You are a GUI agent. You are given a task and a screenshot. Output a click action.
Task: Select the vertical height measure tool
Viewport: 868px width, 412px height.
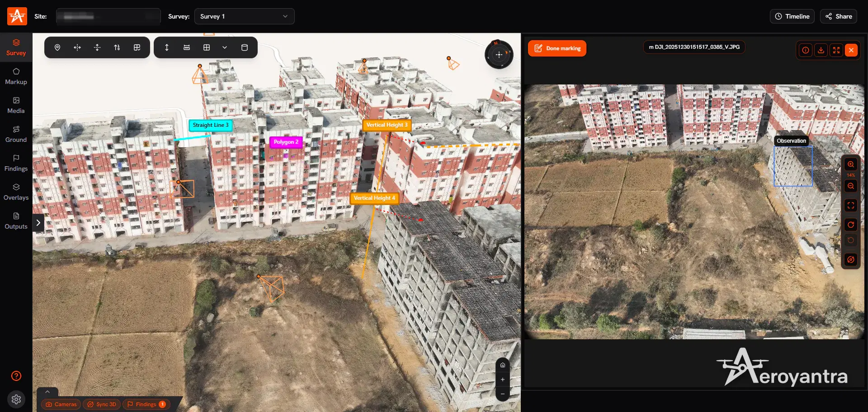(x=167, y=47)
